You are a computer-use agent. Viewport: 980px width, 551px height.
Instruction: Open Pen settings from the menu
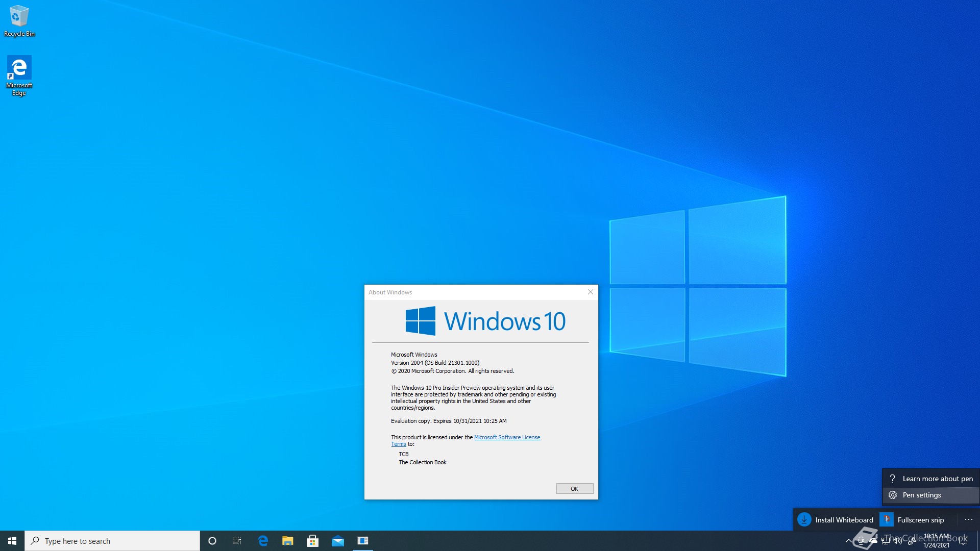click(x=931, y=495)
